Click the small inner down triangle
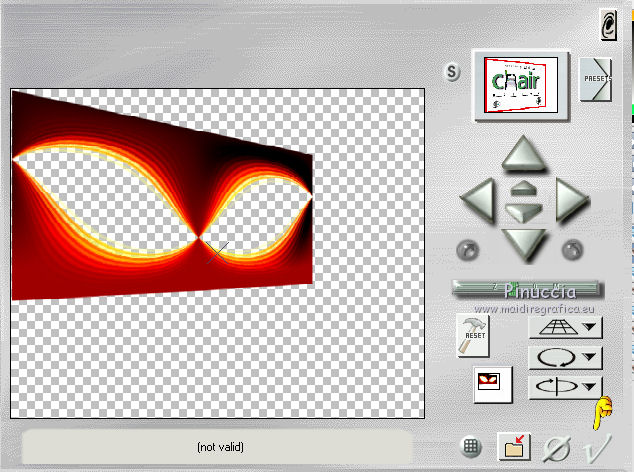Viewport: 634px width, 472px height. (x=523, y=212)
